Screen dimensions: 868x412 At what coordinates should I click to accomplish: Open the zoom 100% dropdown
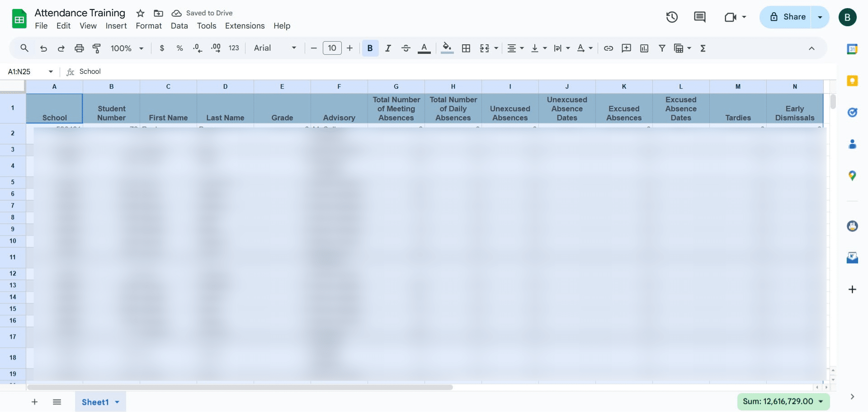coord(127,48)
